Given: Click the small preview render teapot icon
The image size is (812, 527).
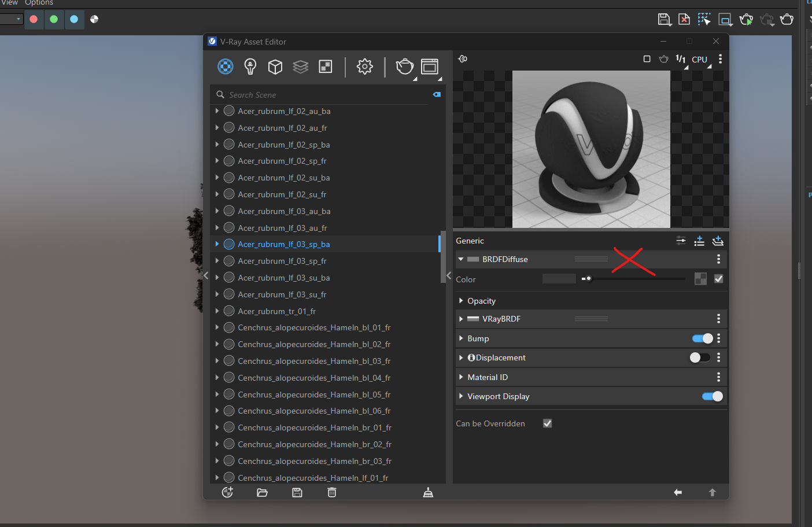Looking at the screenshot, I should (x=664, y=59).
